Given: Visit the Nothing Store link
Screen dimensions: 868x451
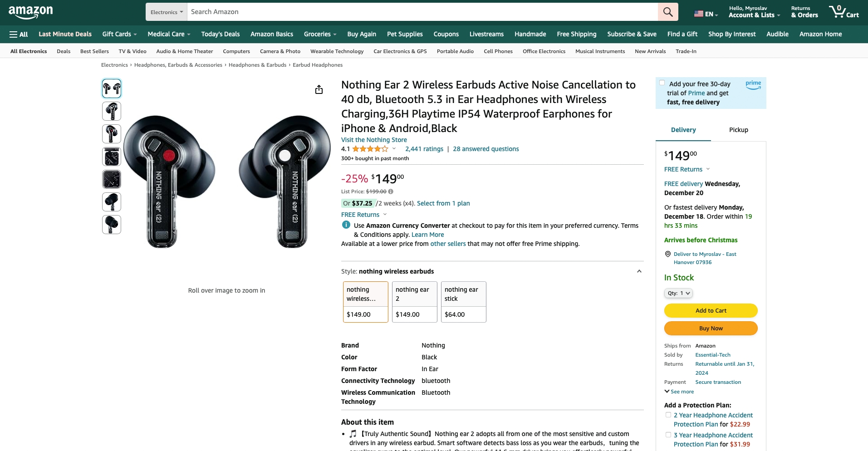Looking at the screenshot, I should (374, 140).
